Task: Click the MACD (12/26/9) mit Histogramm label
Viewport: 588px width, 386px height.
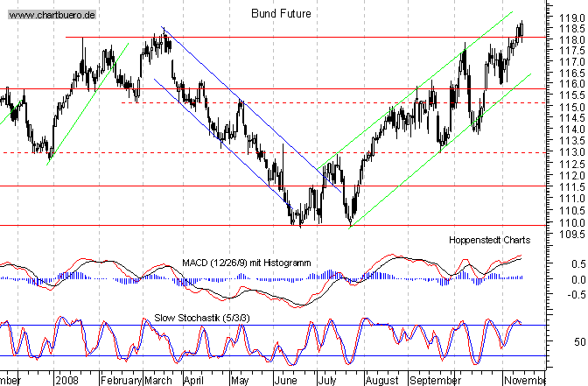Action: pos(247,263)
